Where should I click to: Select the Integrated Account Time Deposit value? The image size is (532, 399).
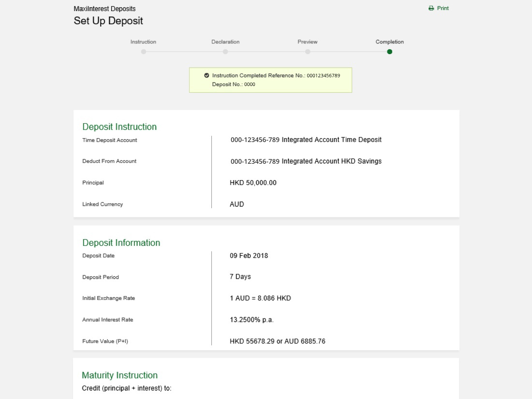306,140
